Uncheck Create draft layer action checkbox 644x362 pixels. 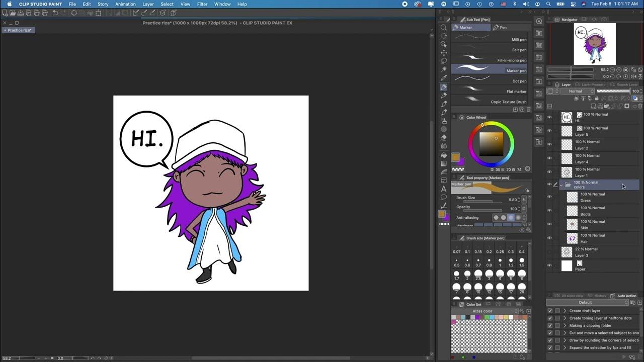pyautogui.click(x=550, y=311)
